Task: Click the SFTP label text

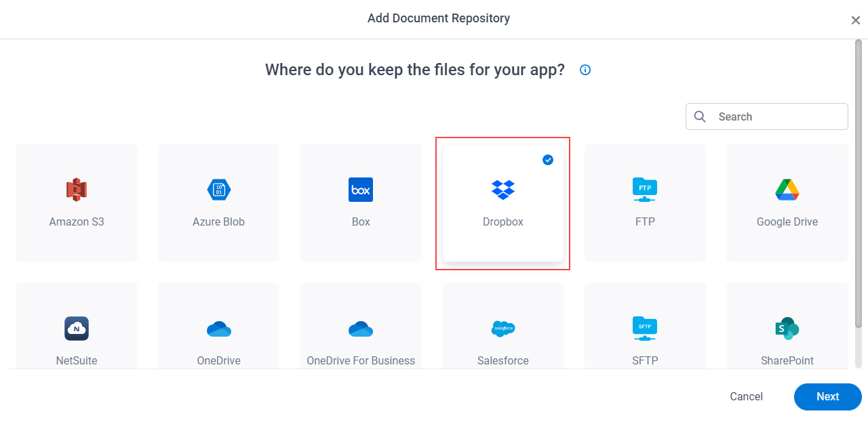Action: tap(645, 360)
